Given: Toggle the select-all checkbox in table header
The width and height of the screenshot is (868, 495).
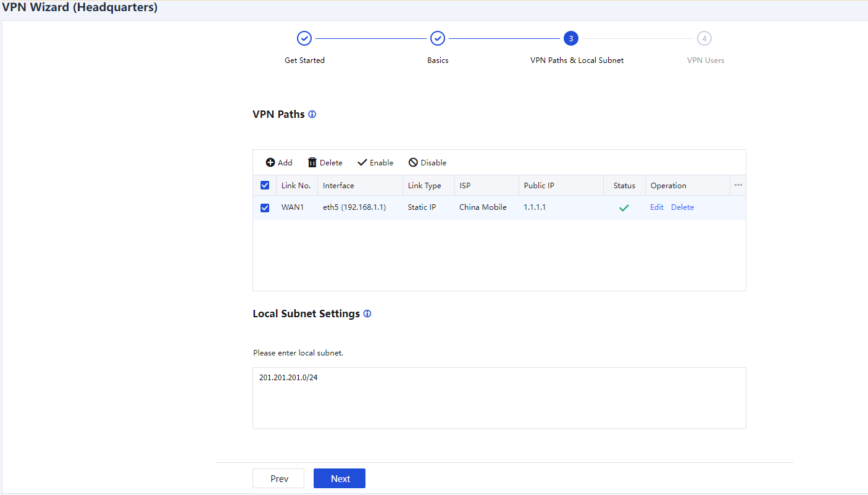Looking at the screenshot, I should 265,186.
